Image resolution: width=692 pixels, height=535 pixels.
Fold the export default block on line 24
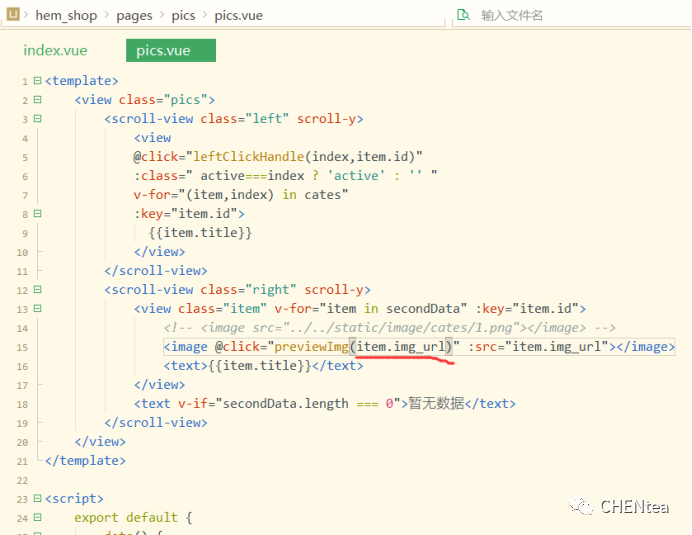pos(37,517)
